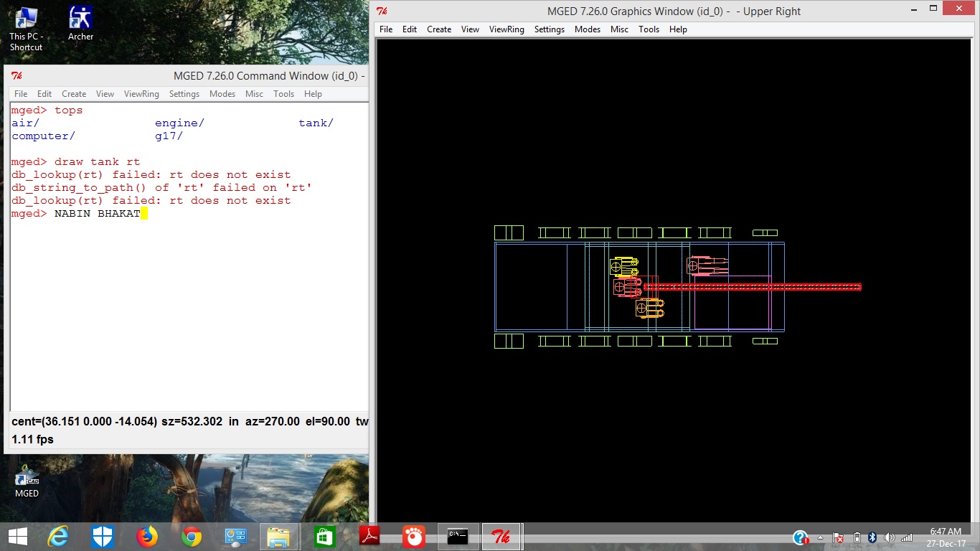Open File Explorer from the taskbar
The width and height of the screenshot is (980, 551).
[x=278, y=537]
